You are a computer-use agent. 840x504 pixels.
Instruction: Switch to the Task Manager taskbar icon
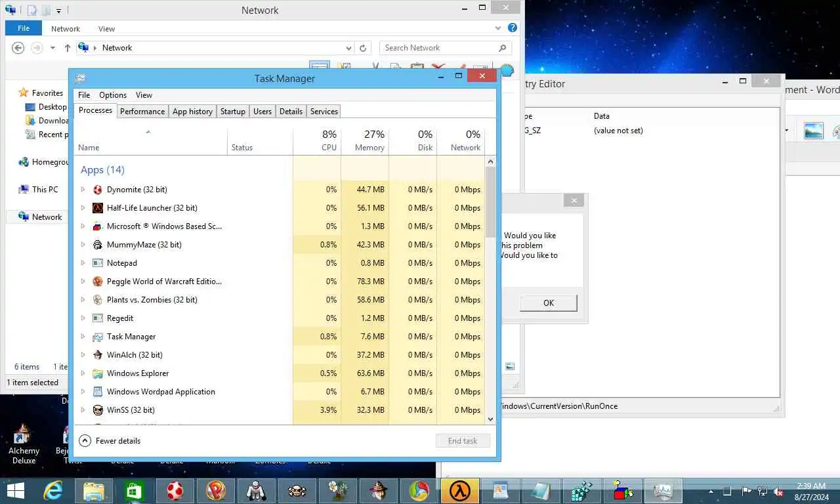tap(663, 490)
